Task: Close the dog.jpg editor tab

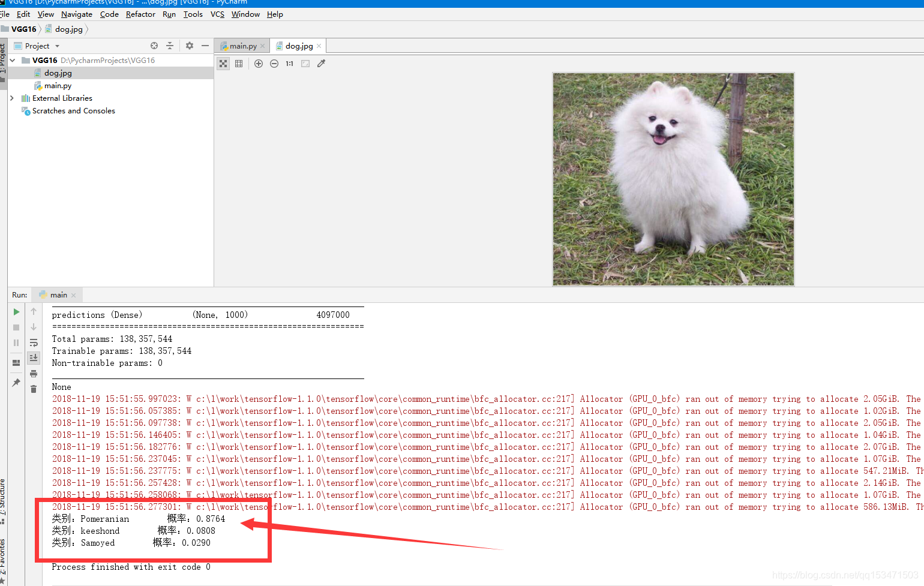Action: click(319, 46)
